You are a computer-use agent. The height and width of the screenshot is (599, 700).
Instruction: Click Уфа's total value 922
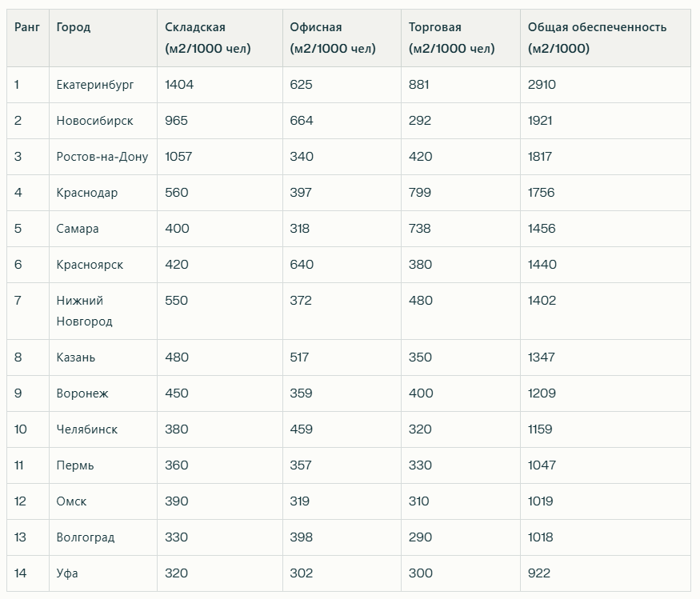539,573
